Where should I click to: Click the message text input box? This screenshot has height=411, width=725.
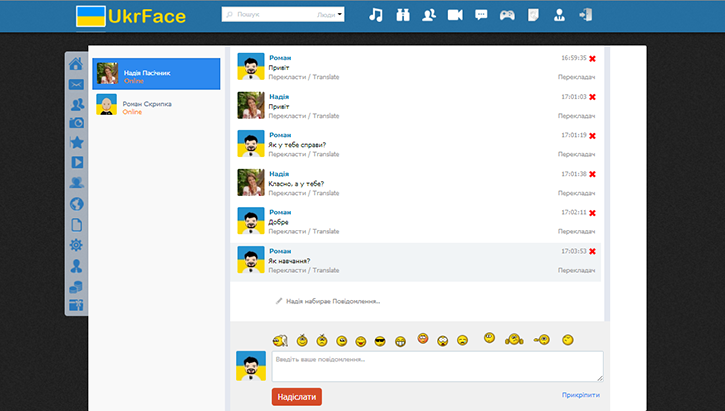coord(437,367)
